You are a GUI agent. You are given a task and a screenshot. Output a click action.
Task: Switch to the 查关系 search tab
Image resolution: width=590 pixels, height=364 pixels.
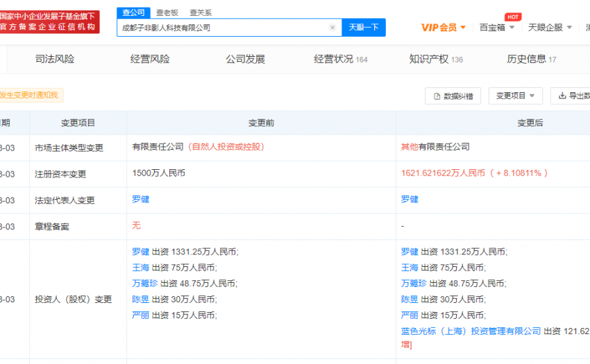(201, 12)
